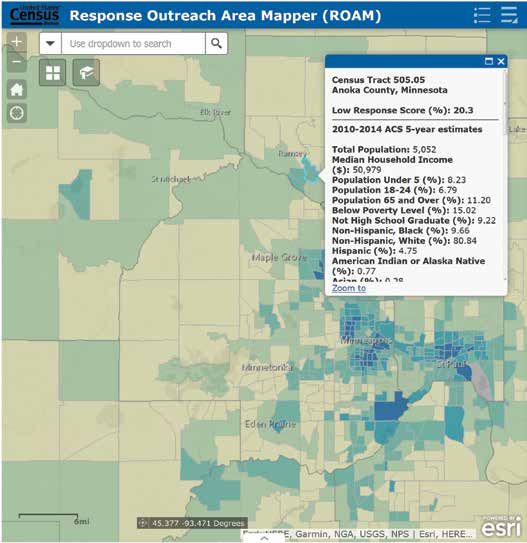Open the basemap gallery tool

pyautogui.click(x=53, y=72)
